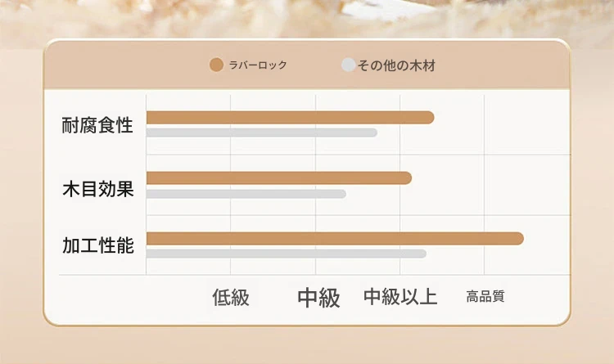Click the brown bar for 耐腐食性
614x364 pixels.
point(290,118)
